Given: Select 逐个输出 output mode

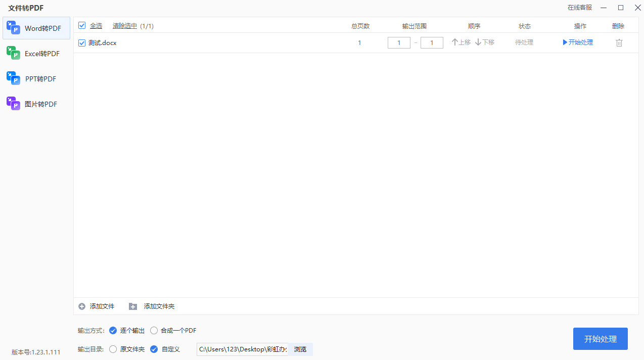Looking at the screenshot, I should click(x=113, y=331).
